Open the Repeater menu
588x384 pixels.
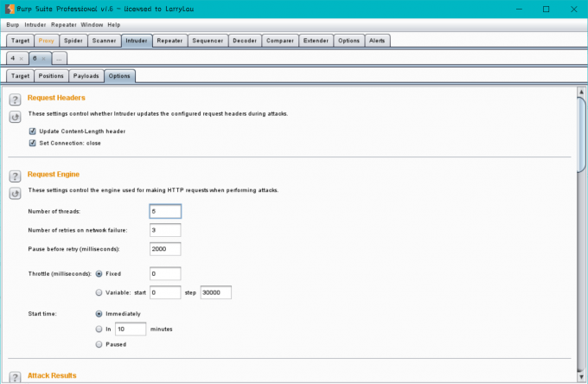tap(64, 25)
